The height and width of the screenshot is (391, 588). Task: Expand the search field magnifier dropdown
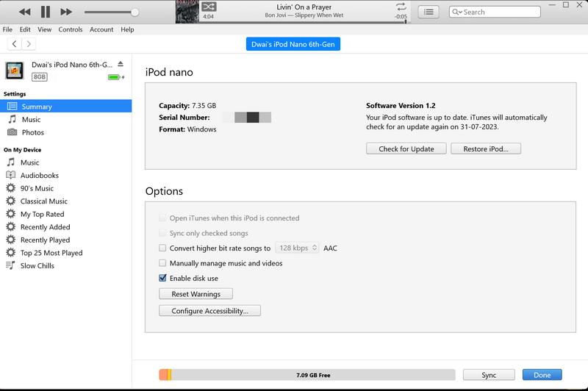[x=458, y=12]
